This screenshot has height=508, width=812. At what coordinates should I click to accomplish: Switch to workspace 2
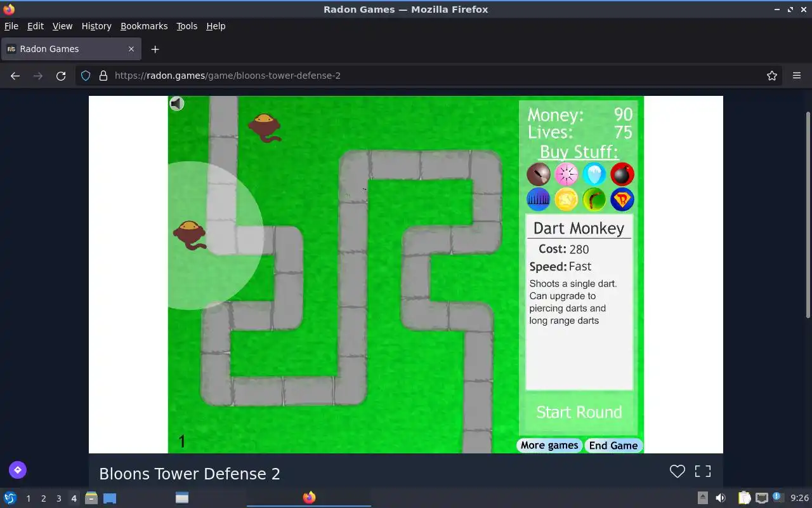[x=43, y=498]
